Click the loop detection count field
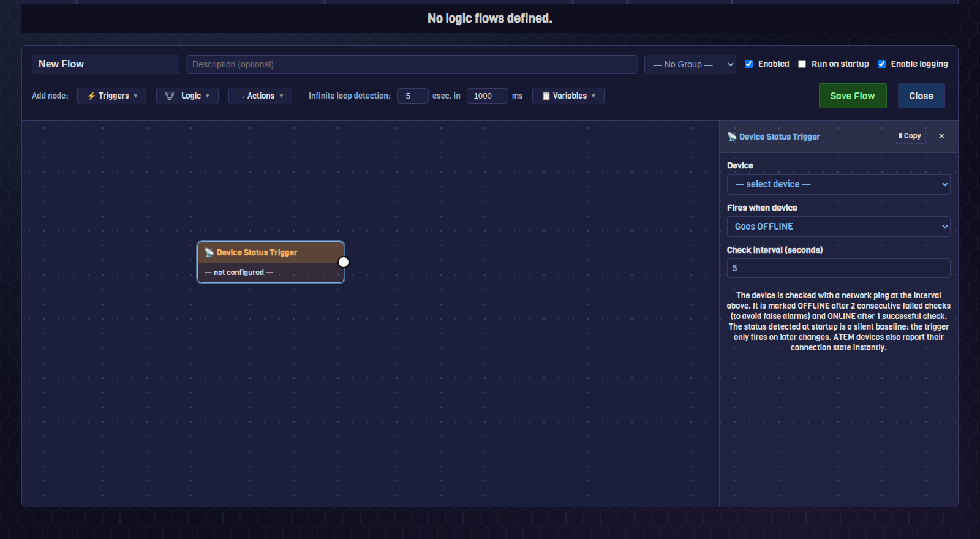The height and width of the screenshot is (539, 980). (x=412, y=96)
